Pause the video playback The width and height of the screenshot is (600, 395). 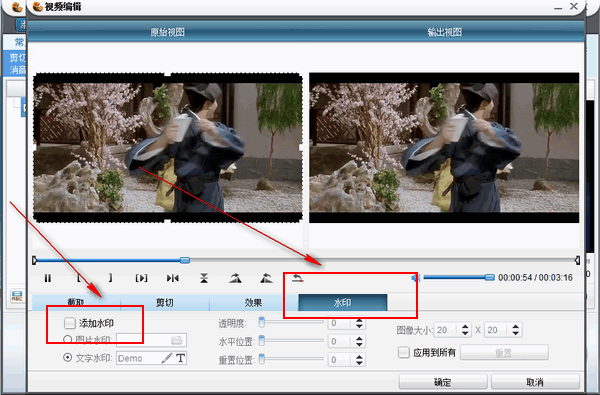(x=47, y=278)
